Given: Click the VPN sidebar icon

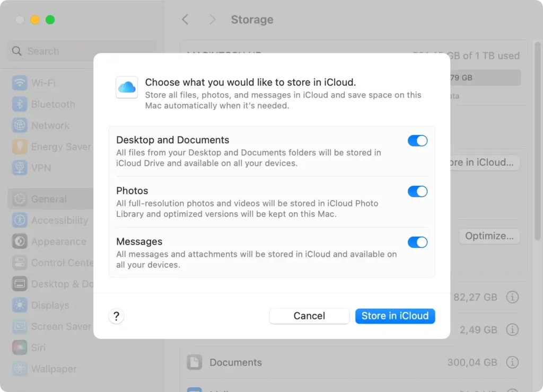Looking at the screenshot, I should [20, 168].
